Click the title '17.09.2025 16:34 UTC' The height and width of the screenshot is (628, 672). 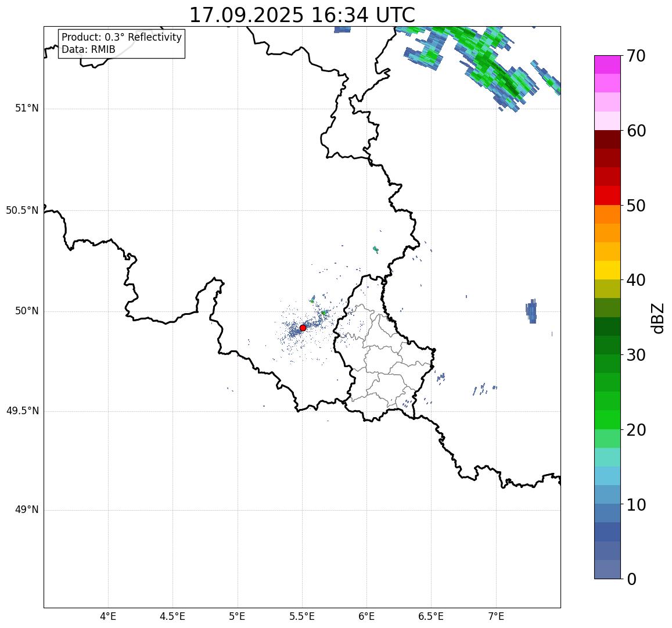(302, 16)
